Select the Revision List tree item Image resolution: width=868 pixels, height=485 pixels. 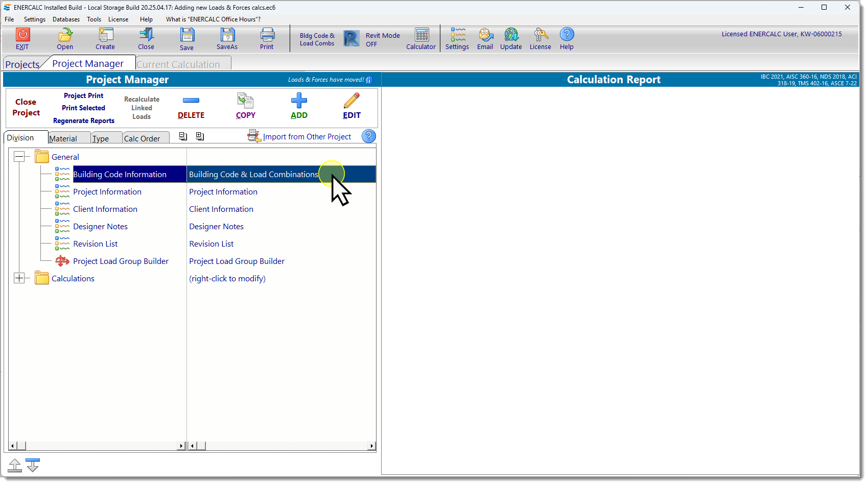pyautogui.click(x=96, y=244)
